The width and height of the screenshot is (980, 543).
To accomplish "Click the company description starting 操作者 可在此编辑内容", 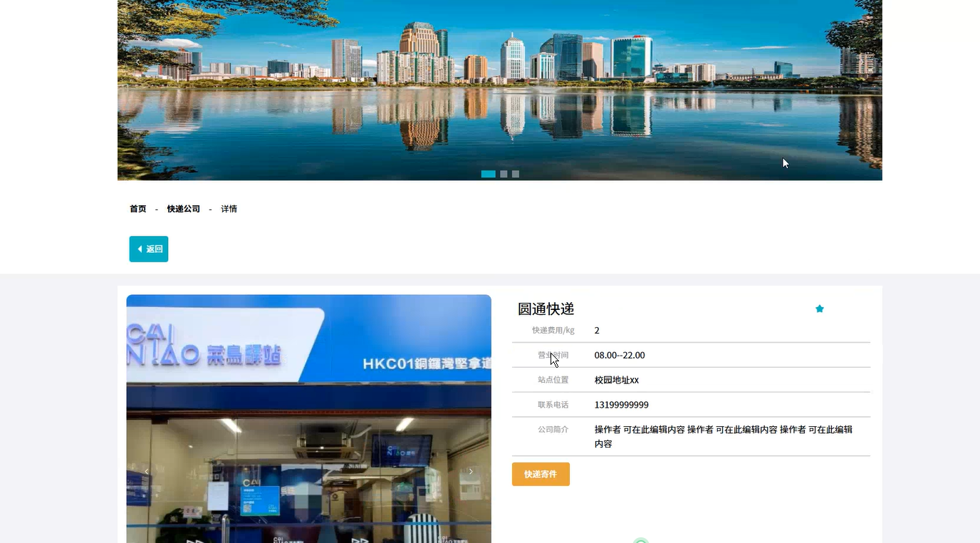I will [724, 437].
